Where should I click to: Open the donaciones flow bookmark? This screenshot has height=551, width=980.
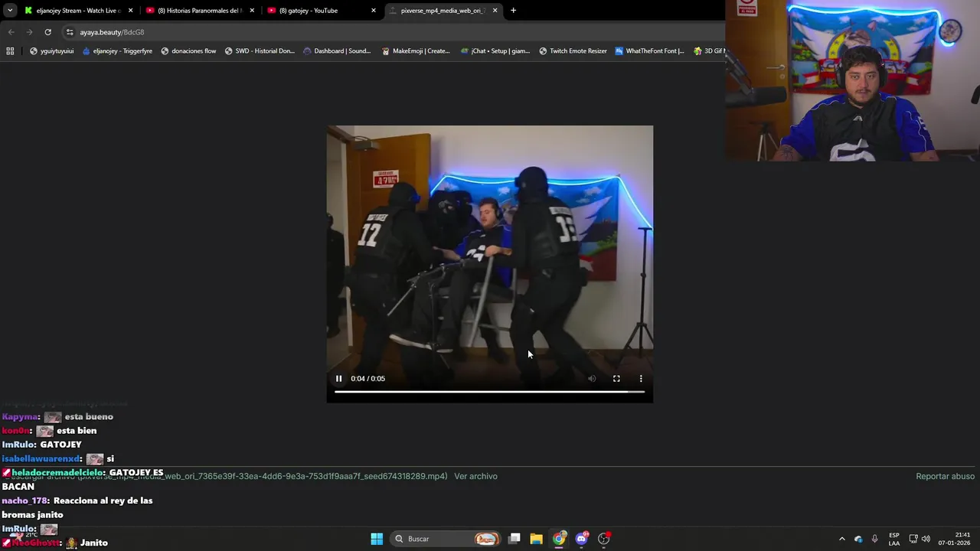coord(188,51)
